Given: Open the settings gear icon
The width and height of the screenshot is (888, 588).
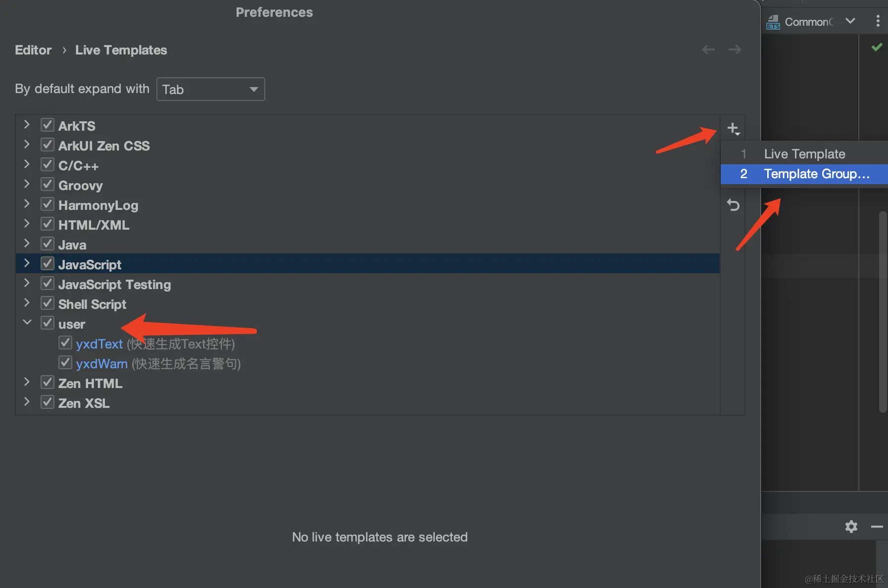Looking at the screenshot, I should [x=851, y=526].
